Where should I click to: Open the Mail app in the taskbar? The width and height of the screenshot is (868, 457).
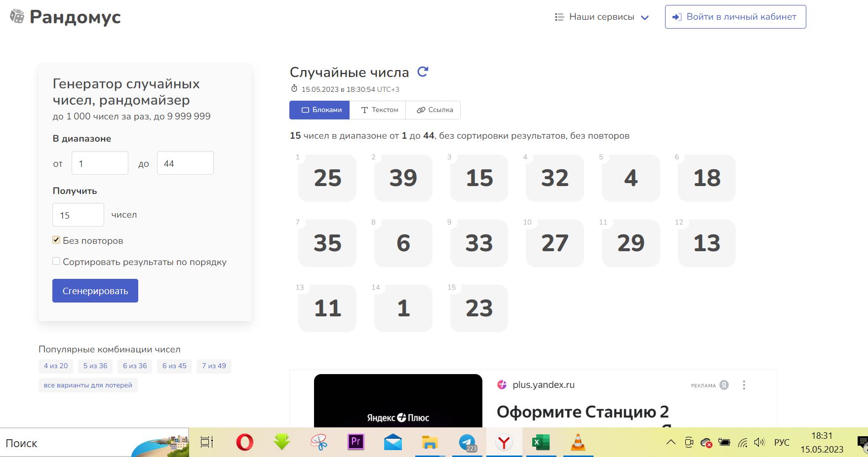coord(393,442)
